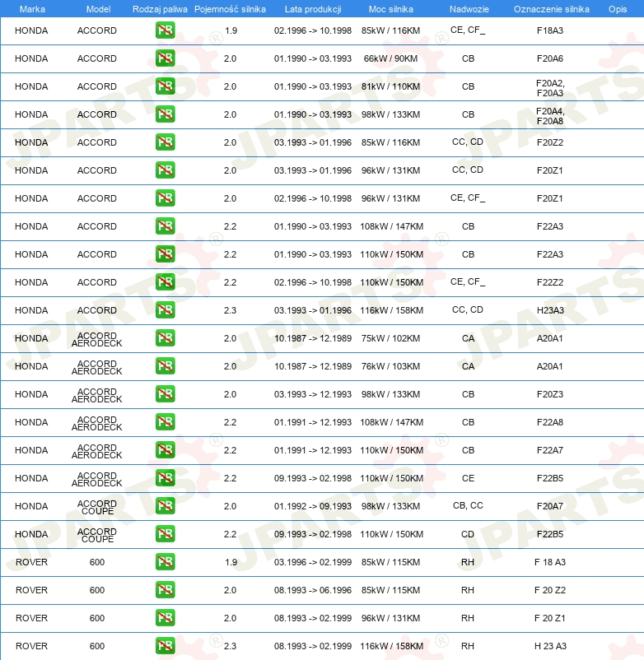Click the Rodzaj paliwa column header
The width and height of the screenshot is (644, 660).
(x=160, y=9)
